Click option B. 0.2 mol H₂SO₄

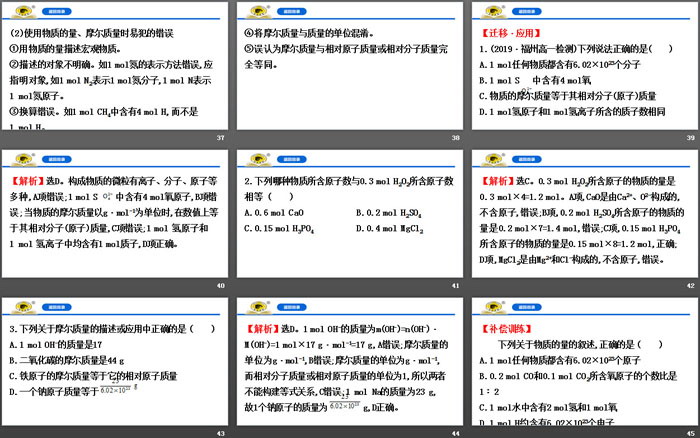coord(388,213)
